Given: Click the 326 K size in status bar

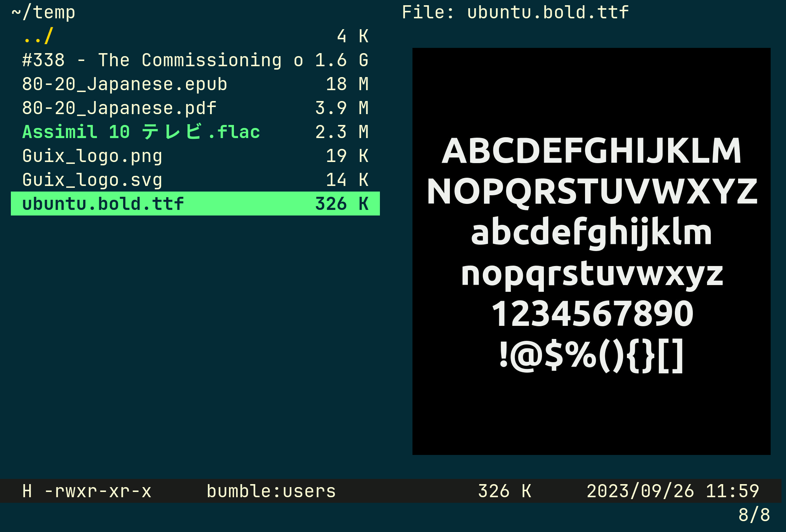Looking at the screenshot, I should click(x=504, y=491).
